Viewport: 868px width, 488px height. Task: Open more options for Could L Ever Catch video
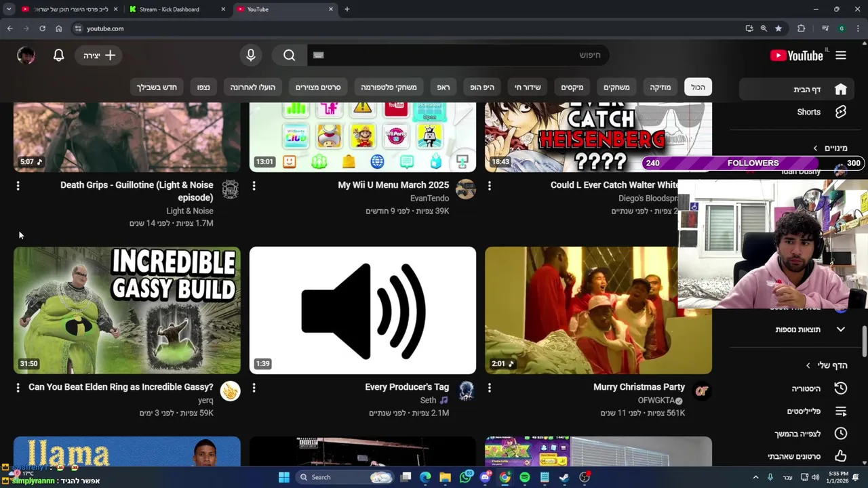[490, 186]
